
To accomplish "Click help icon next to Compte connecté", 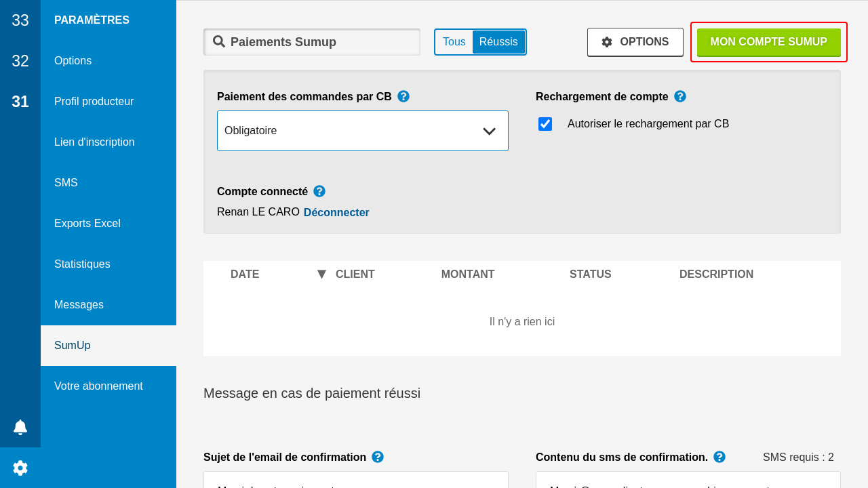I will (x=319, y=191).
